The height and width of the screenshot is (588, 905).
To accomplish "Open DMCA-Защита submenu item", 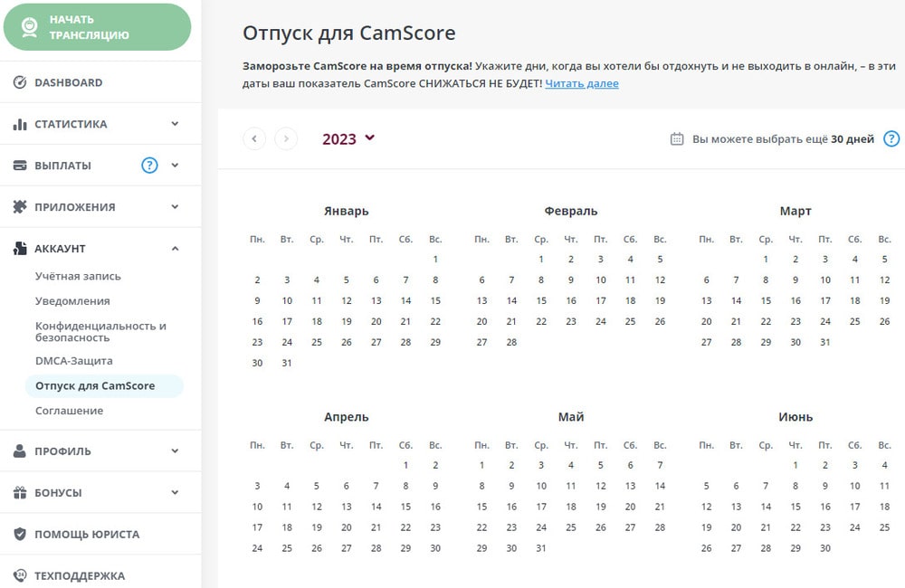I will (74, 361).
